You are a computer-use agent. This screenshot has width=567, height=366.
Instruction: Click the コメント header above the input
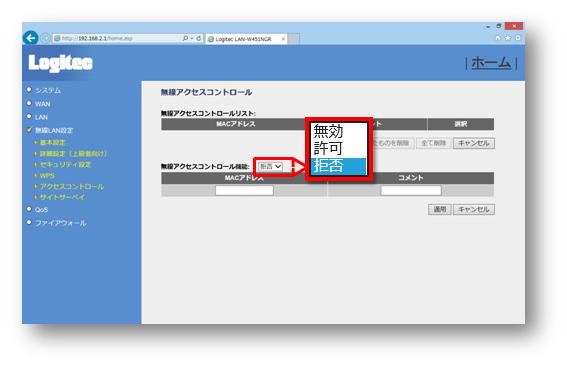(410, 178)
